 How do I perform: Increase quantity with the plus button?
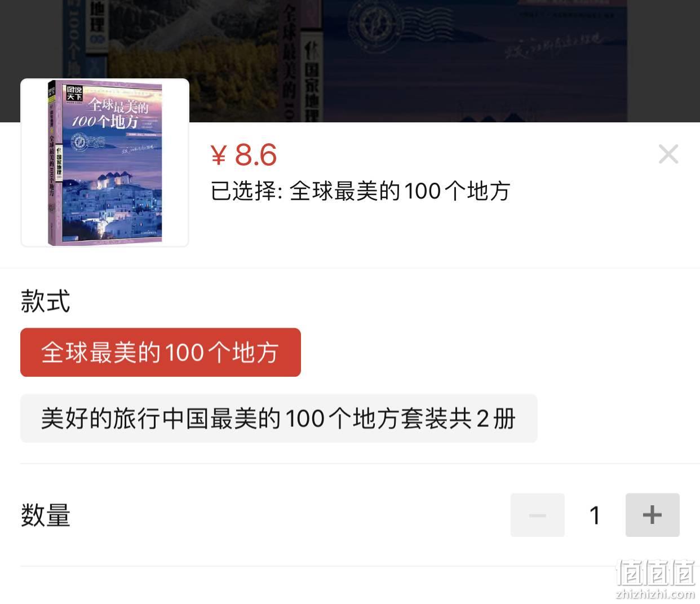pyautogui.click(x=652, y=515)
